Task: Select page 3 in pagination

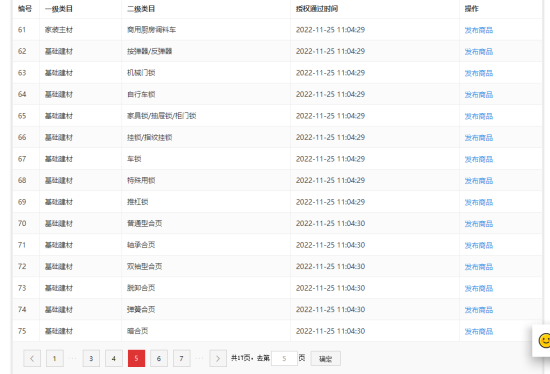Action: click(91, 358)
